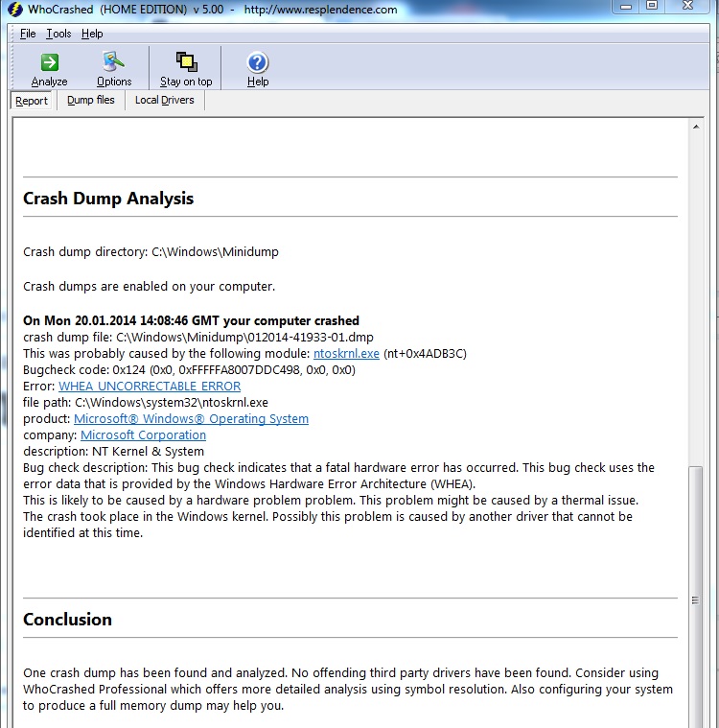719x728 pixels.
Task: Click the scrollbar up arrow
Action: tap(696, 127)
